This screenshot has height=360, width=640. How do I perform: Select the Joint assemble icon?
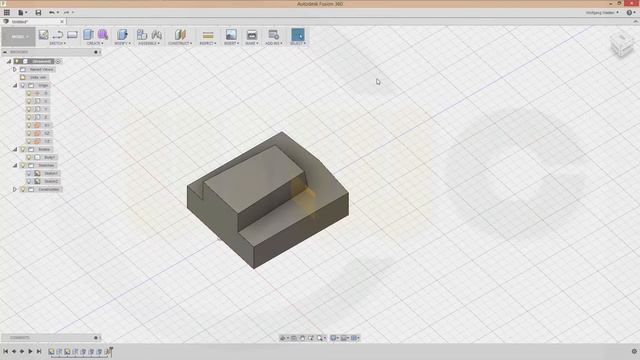tap(156, 35)
